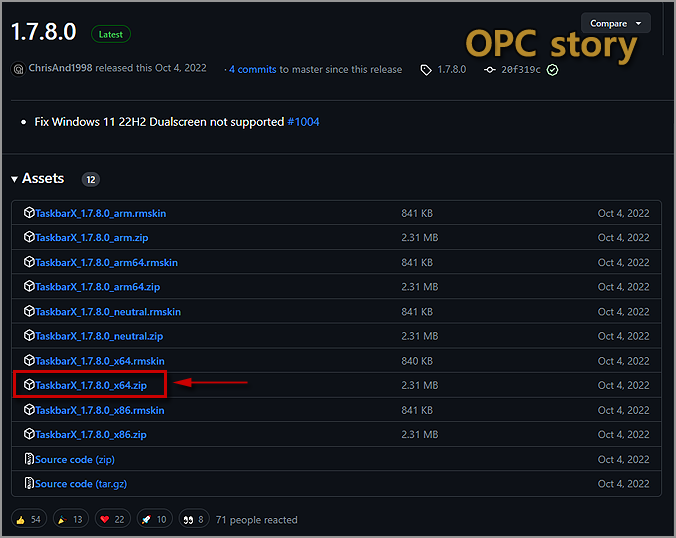Click package icon of x86.rmskin asset
Screen dimensions: 676x538
coord(29,409)
